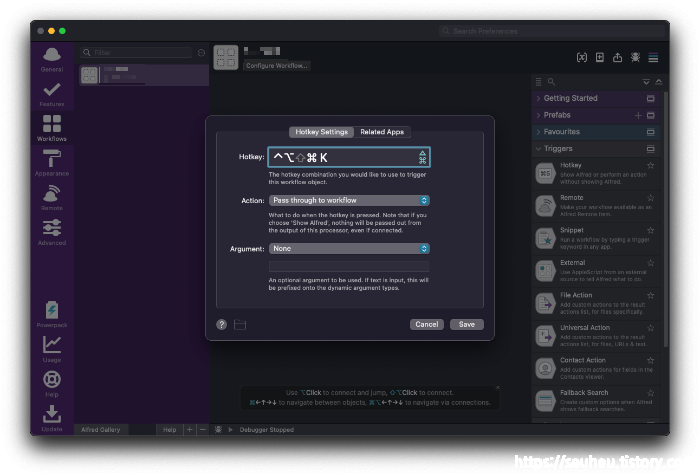Open Alfred Gallery button

pyautogui.click(x=101, y=429)
